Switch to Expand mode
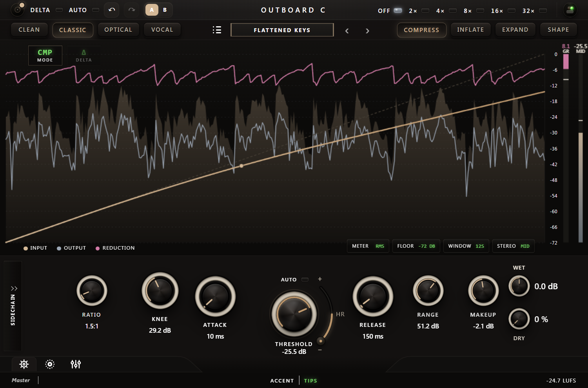The height and width of the screenshot is (388, 588). tap(515, 30)
